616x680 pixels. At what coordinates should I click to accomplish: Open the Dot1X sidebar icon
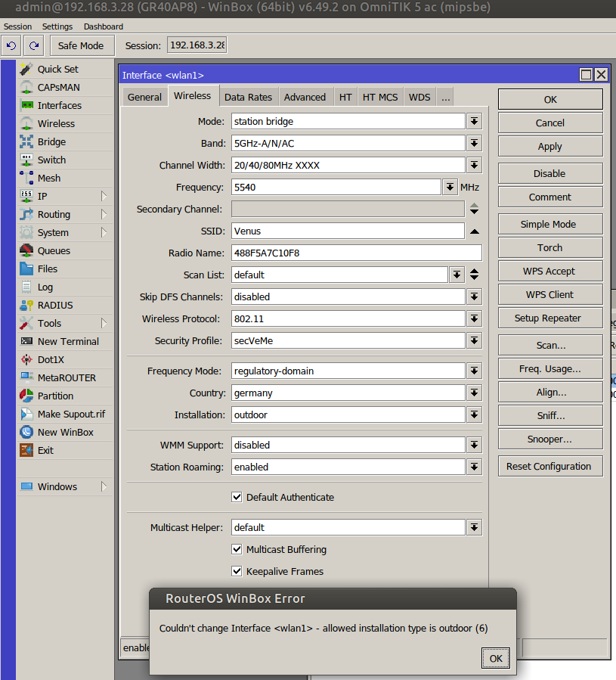(26, 359)
